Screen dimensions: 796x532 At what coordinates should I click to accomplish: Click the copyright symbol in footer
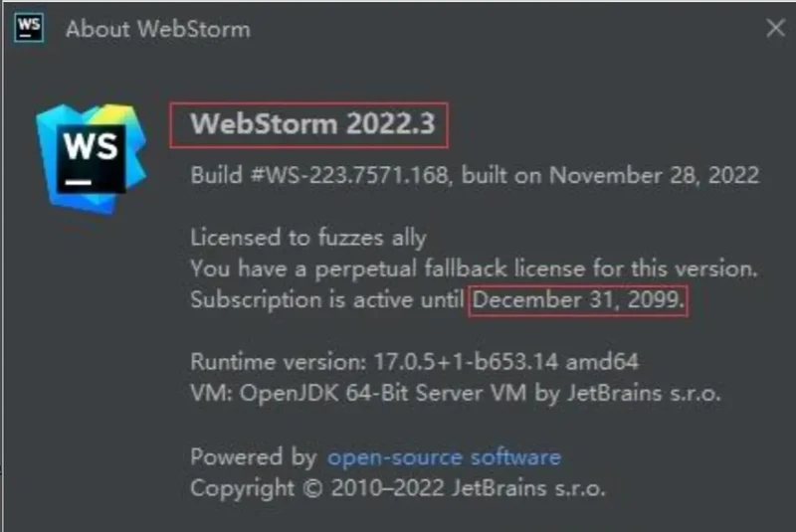[x=312, y=488]
